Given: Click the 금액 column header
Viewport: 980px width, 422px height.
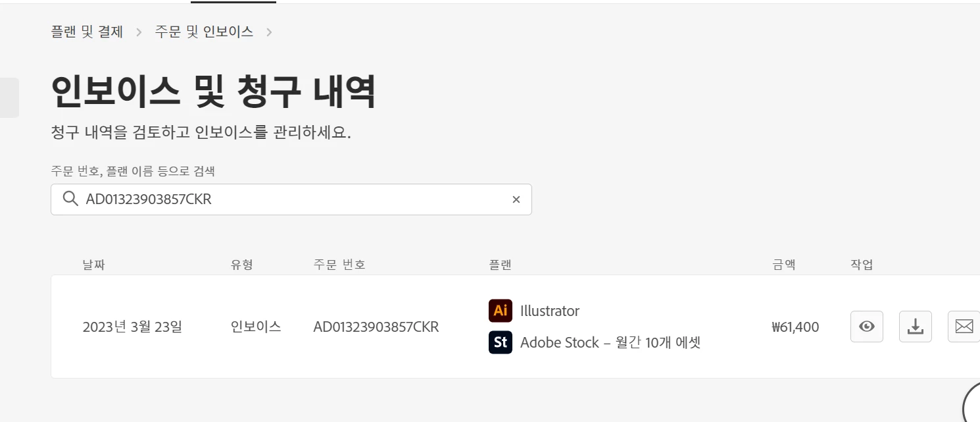Looking at the screenshot, I should (783, 265).
